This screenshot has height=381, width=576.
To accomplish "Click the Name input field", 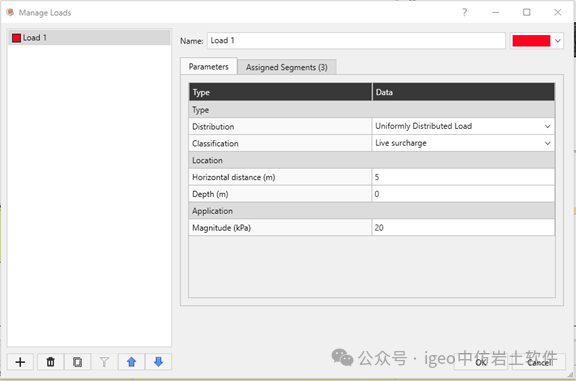I will [x=356, y=41].
